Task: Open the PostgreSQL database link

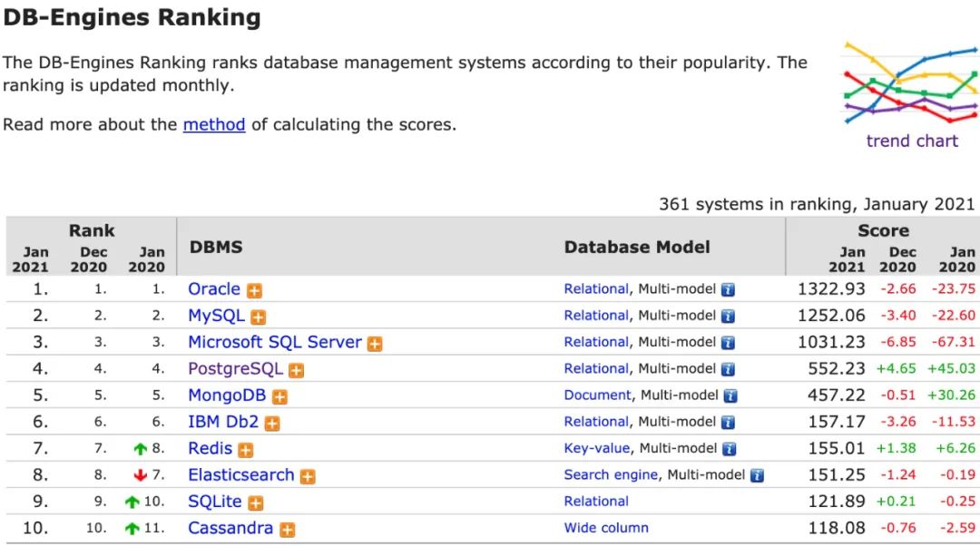Action: 235,369
